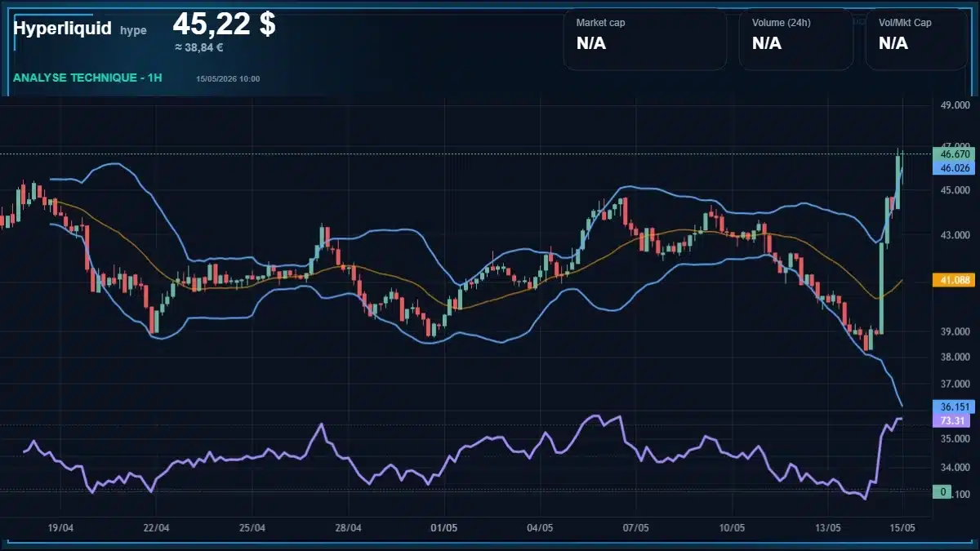Click the blue 46.026 upper band tag
The height and width of the screenshot is (551, 980).
click(x=954, y=167)
